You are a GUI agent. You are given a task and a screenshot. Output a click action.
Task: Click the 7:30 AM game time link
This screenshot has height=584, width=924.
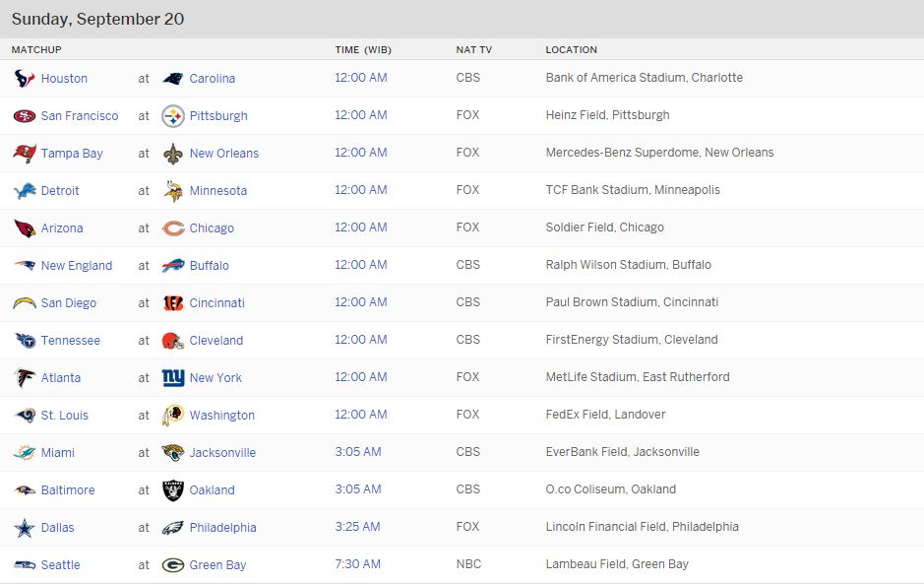tap(357, 564)
